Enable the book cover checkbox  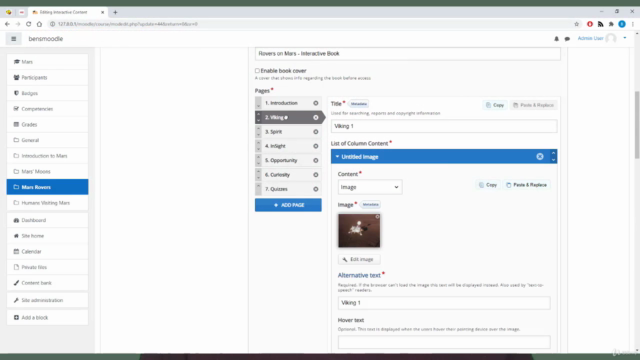pyautogui.click(x=257, y=71)
